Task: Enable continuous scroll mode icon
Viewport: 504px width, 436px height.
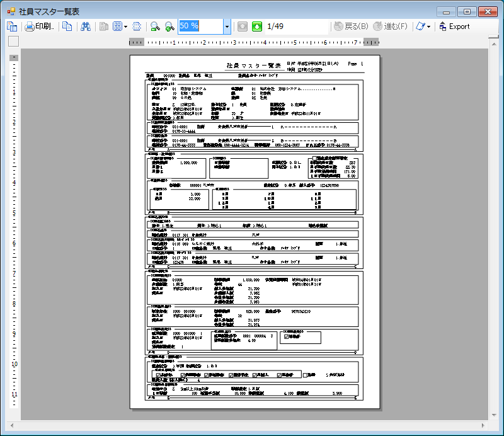Action: coord(137,26)
